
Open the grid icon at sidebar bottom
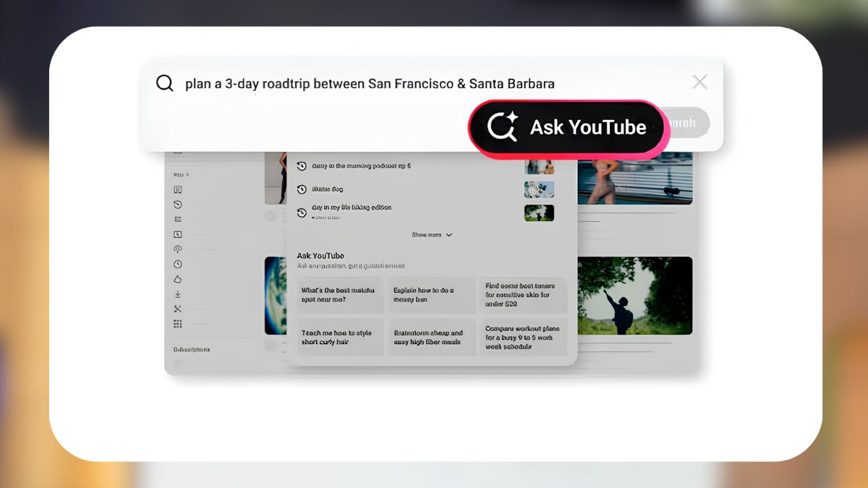click(x=178, y=324)
